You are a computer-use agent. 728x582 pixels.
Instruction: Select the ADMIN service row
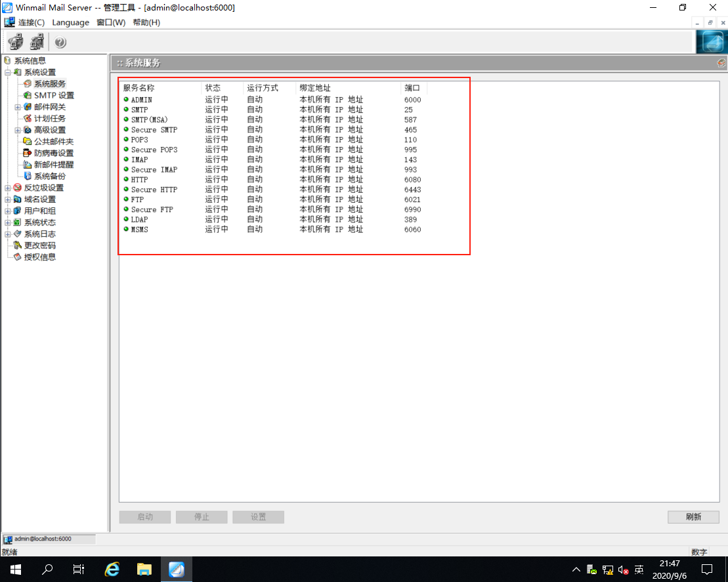pyautogui.click(x=272, y=100)
